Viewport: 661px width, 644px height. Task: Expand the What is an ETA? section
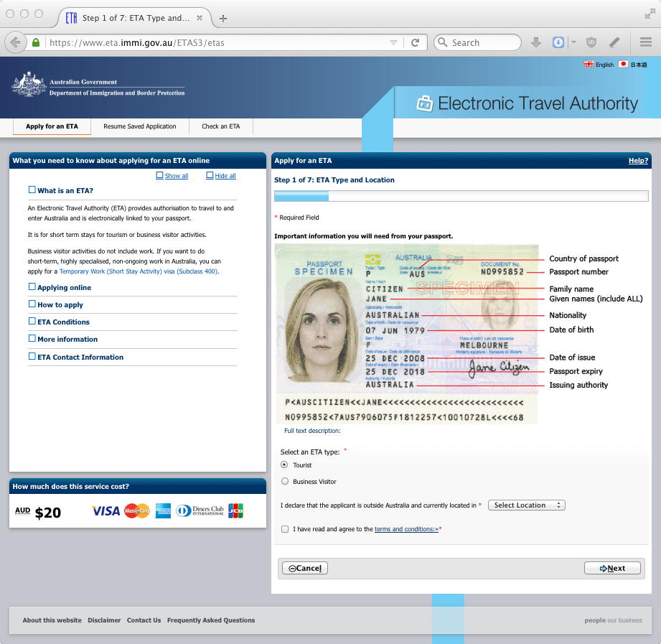(x=32, y=190)
